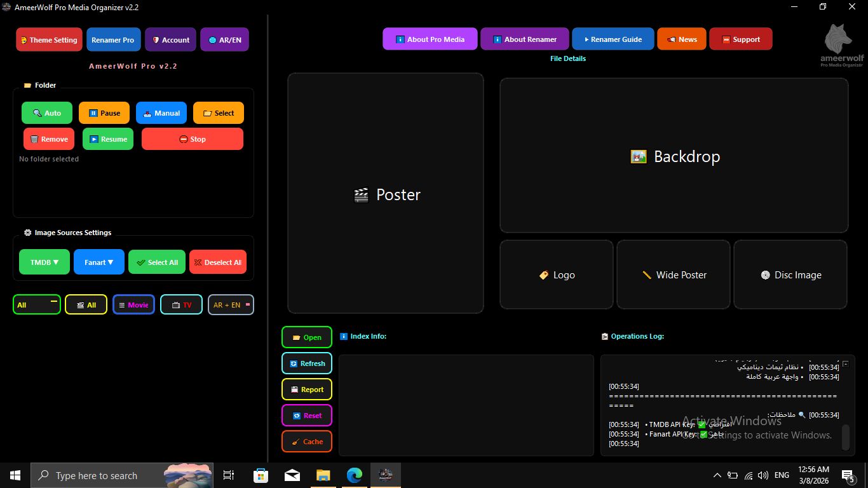Screen dimensions: 868x488
Task: Generate a Report
Action: pos(307,390)
